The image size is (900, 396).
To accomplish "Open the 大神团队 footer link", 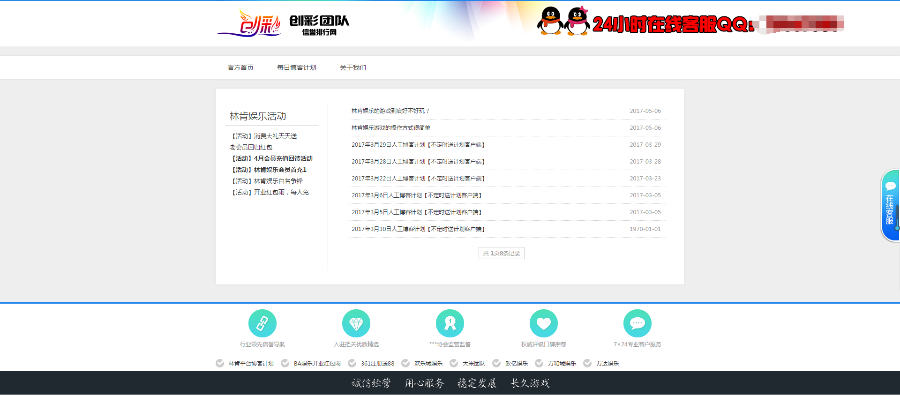I will 474,363.
